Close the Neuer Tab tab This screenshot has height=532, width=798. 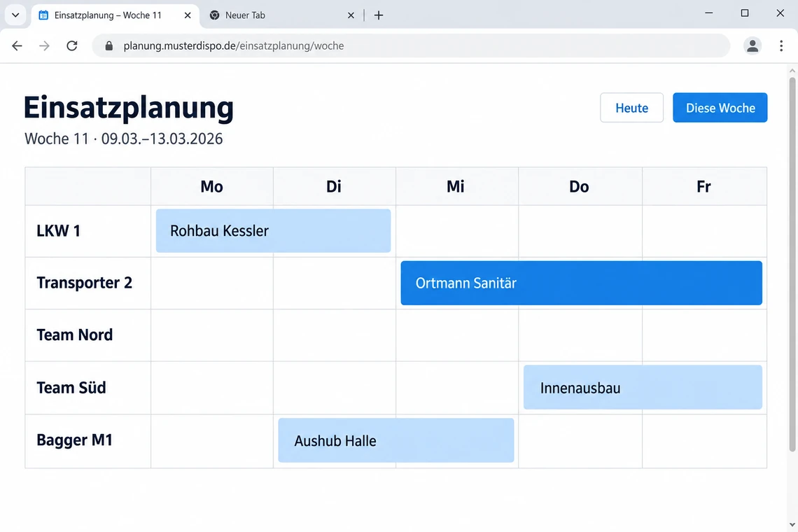pyautogui.click(x=351, y=15)
